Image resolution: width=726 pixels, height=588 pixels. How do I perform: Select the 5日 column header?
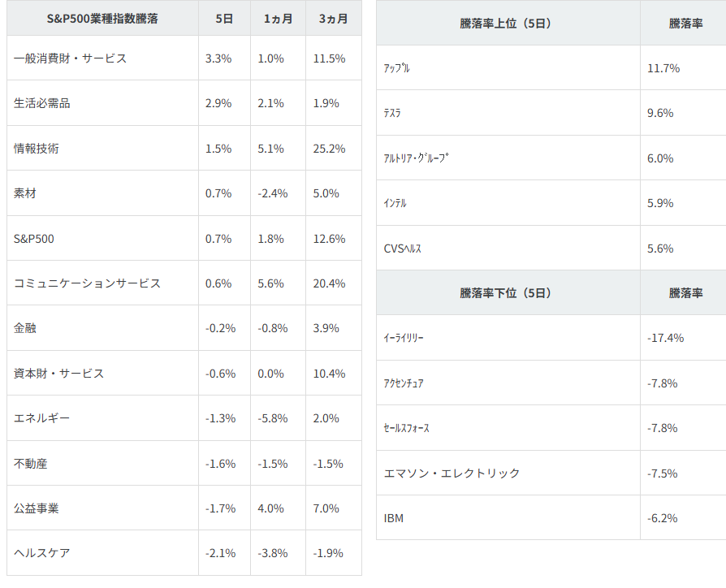click(225, 18)
